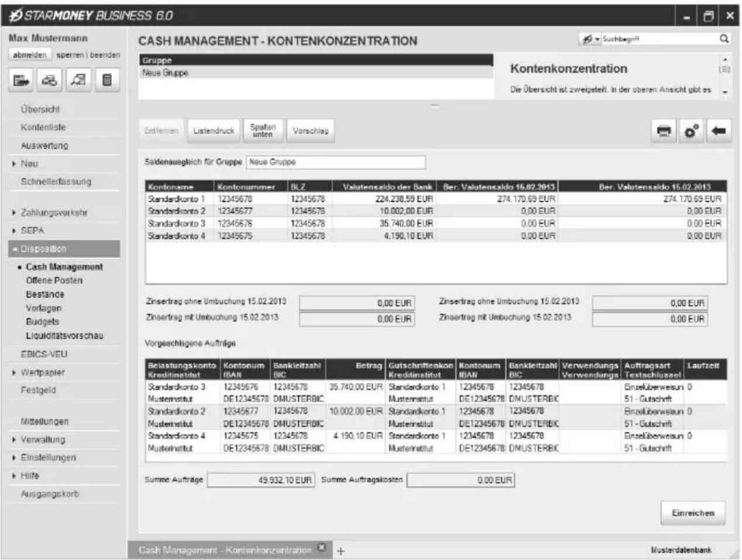Click the Summe Aufträge field showing 49.932,10 EUR
Screen dimensions: 742x560
coord(261,480)
